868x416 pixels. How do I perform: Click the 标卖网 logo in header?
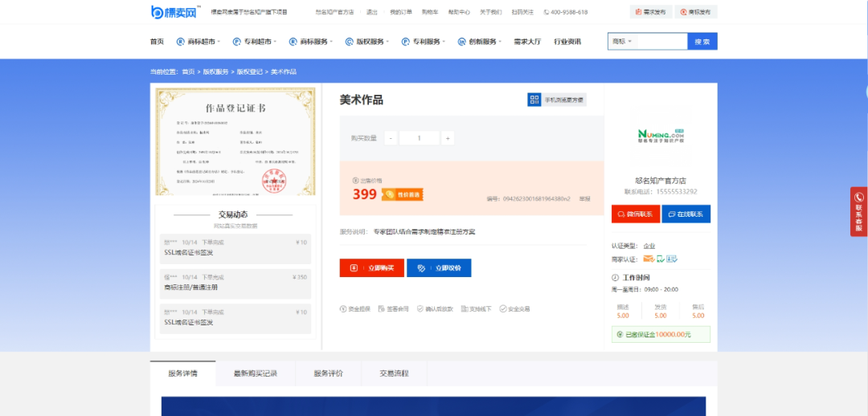pyautogui.click(x=174, y=11)
